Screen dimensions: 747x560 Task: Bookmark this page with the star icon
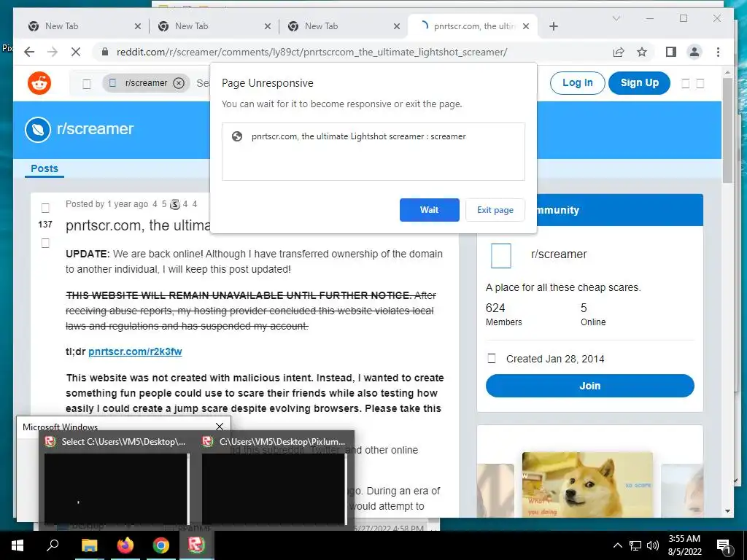click(642, 52)
